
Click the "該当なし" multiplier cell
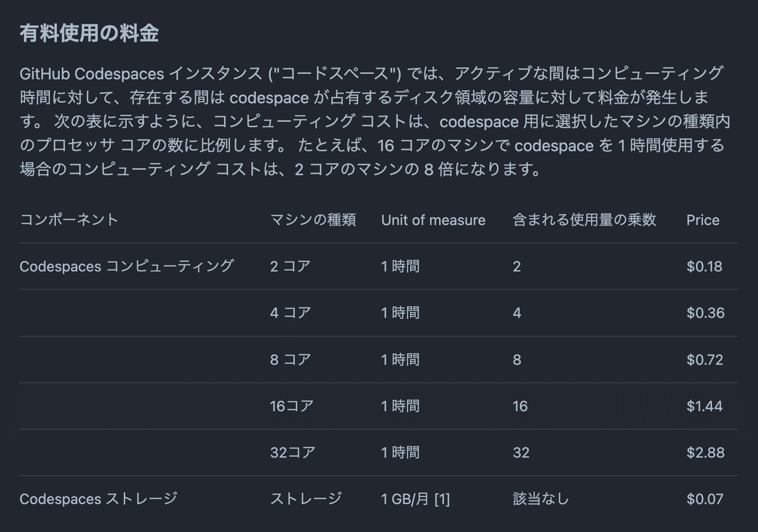[541, 499]
